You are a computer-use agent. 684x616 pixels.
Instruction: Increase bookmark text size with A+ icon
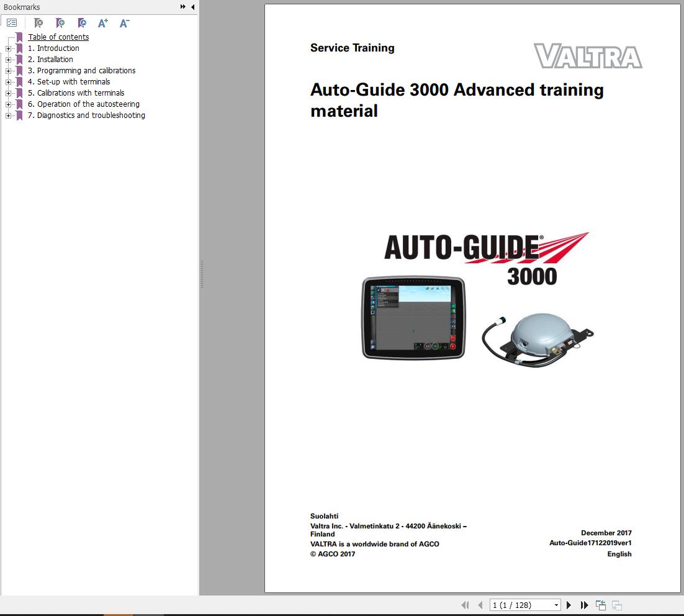(x=103, y=23)
